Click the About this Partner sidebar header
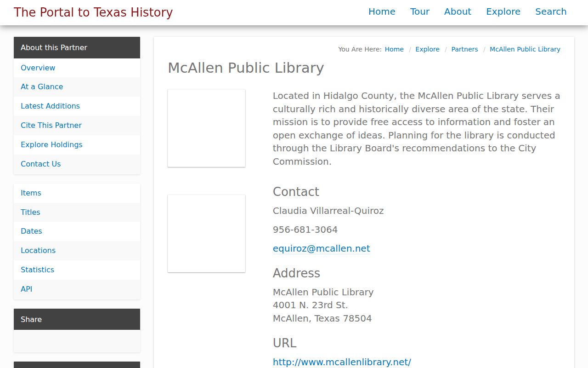Image resolution: width=588 pixels, height=368 pixels. click(77, 47)
